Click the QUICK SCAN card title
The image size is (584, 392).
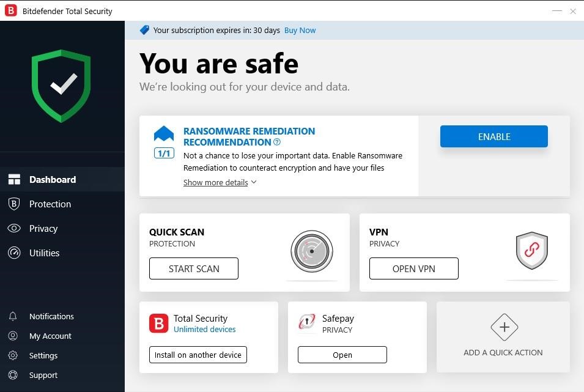177,232
